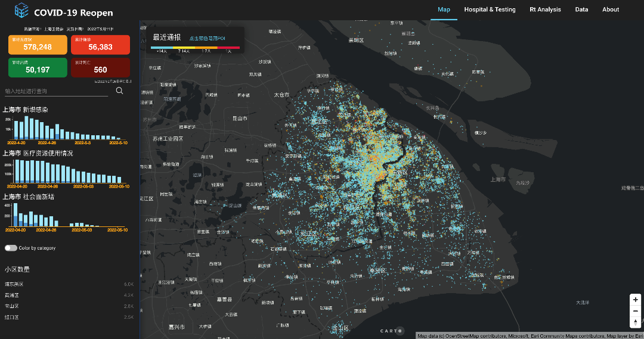
Task: Open the Rt Analysis tab
Action: click(x=545, y=10)
